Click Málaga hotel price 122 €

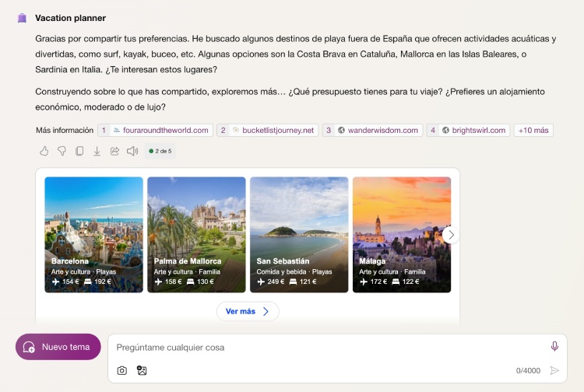[405, 282]
